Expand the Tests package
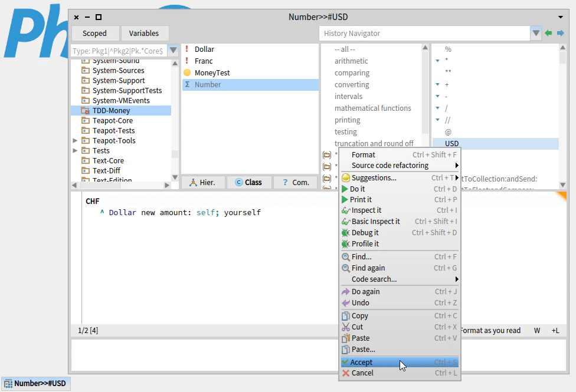This screenshot has width=576, height=392. [75, 150]
